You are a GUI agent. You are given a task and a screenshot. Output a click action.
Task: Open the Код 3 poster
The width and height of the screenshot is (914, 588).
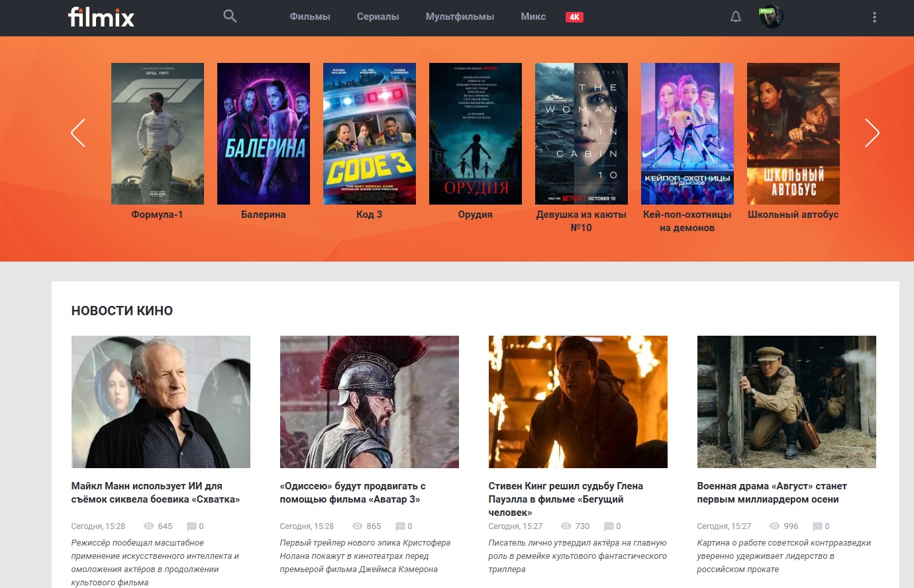click(x=370, y=134)
